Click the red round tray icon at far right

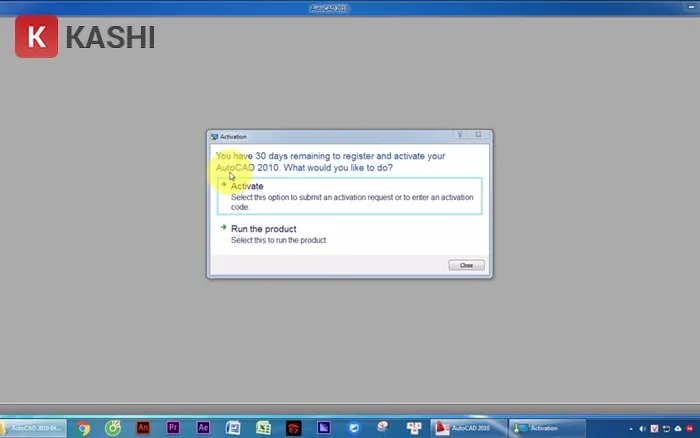pyautogui.click(x=690, y=429)
